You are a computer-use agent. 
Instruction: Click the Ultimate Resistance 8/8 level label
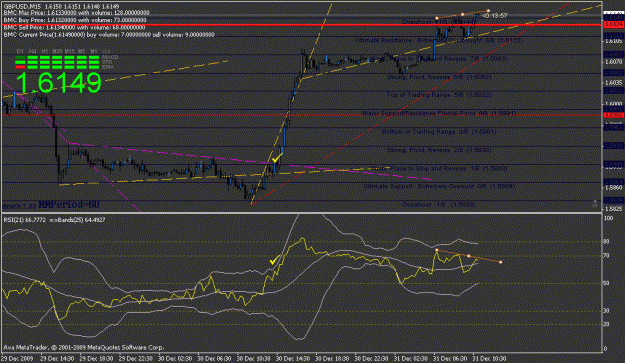(439, 40)
